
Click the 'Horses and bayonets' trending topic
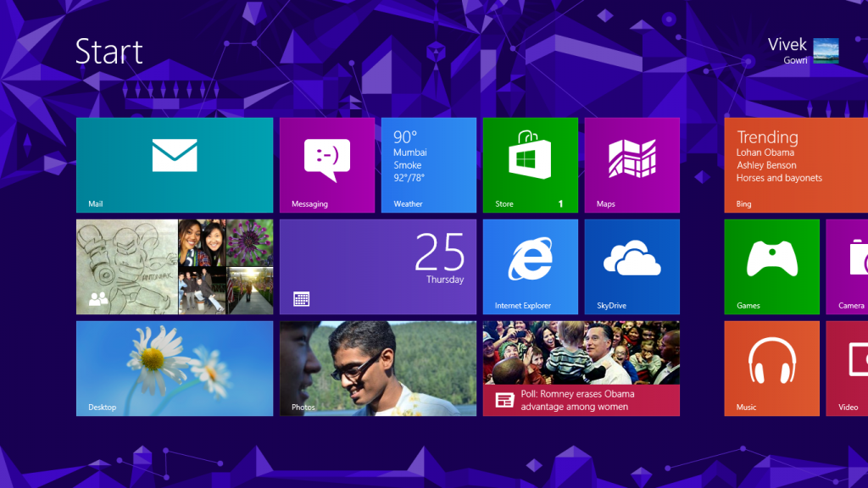pyautogui.click(x=779, y=178)
